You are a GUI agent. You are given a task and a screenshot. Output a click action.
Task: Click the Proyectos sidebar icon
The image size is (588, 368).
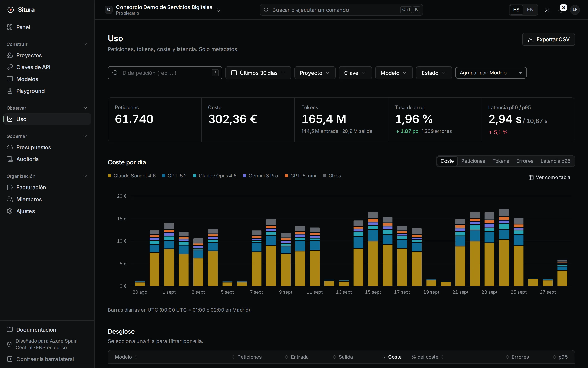pos(10,55)
